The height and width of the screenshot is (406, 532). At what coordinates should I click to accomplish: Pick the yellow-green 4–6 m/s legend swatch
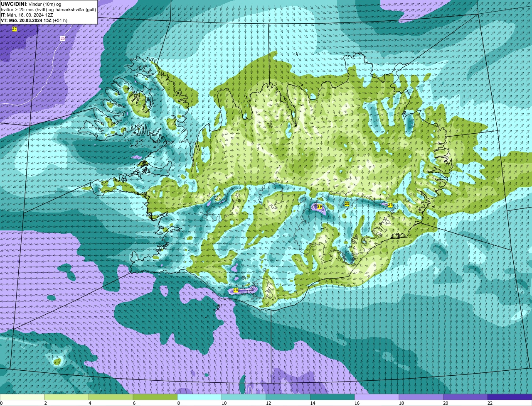tap(111, 397)
